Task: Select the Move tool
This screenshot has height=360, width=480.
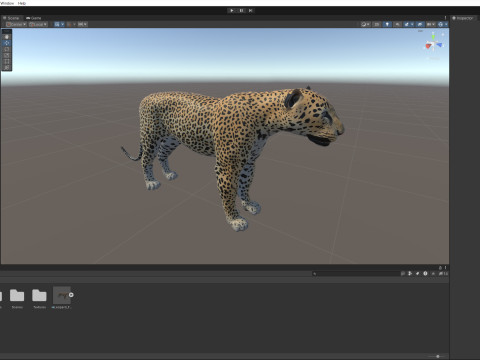Action: pyautogui.click(x=7, y=43)
